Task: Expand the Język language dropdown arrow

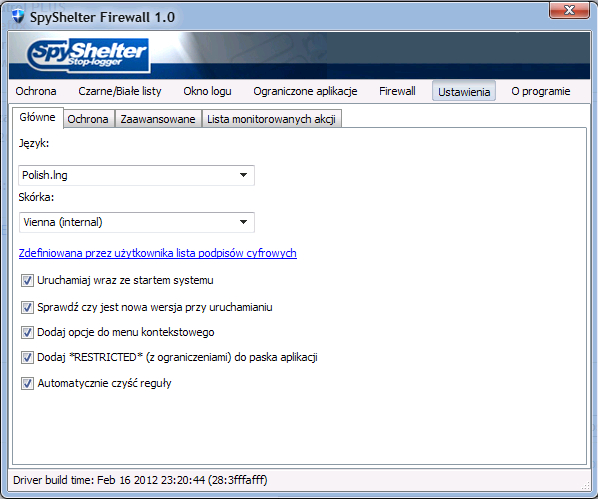Action: point(243,175)
